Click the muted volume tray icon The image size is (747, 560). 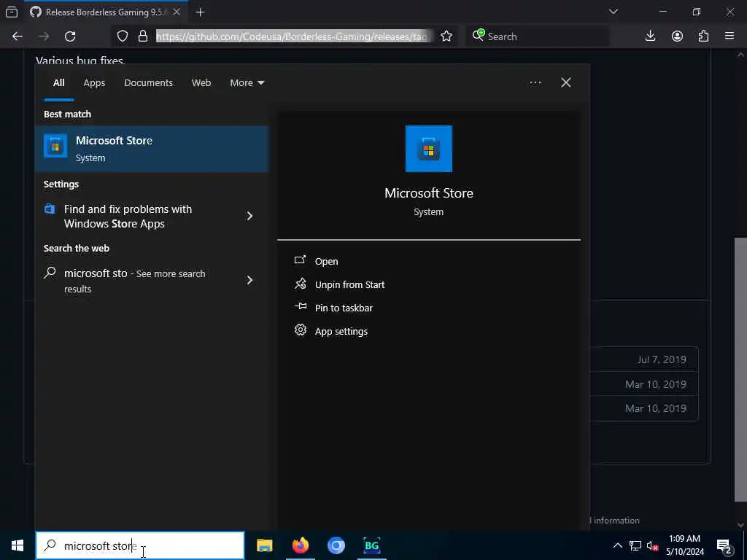(x=652, y=545)
